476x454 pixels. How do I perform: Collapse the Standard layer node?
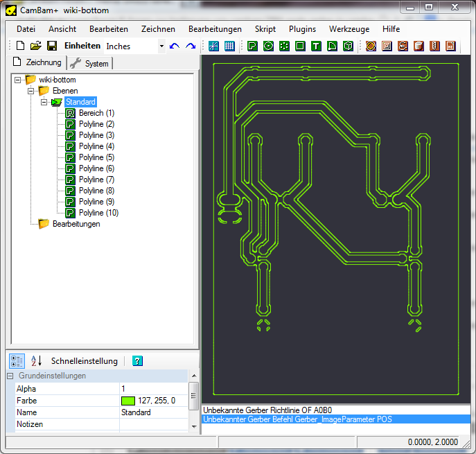point(44,102)
